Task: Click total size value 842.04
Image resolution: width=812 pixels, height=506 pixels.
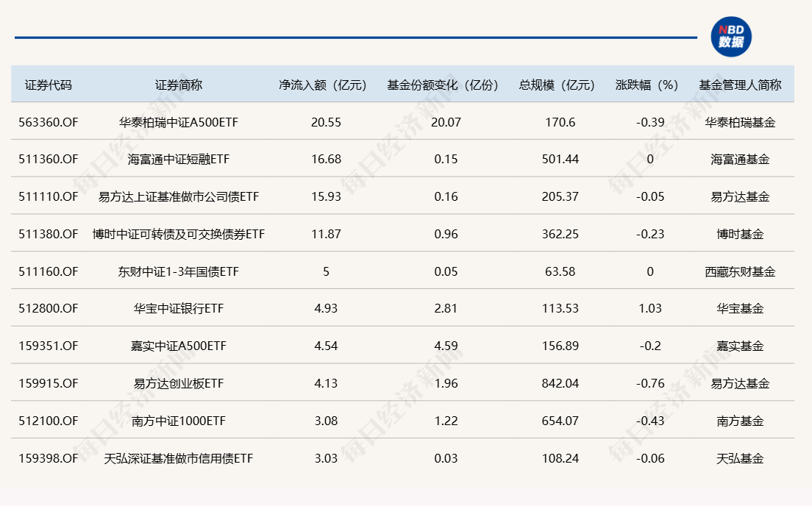Action: click(560, 383)
